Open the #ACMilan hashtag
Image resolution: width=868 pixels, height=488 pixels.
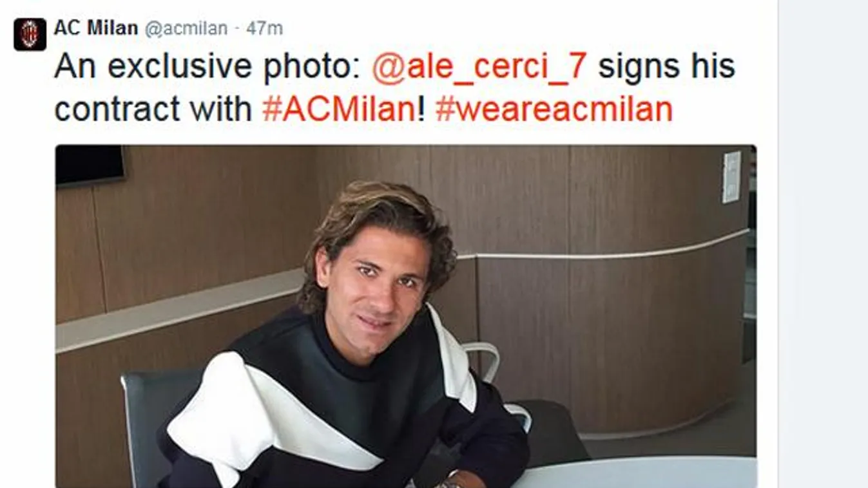tap(340, 109)
